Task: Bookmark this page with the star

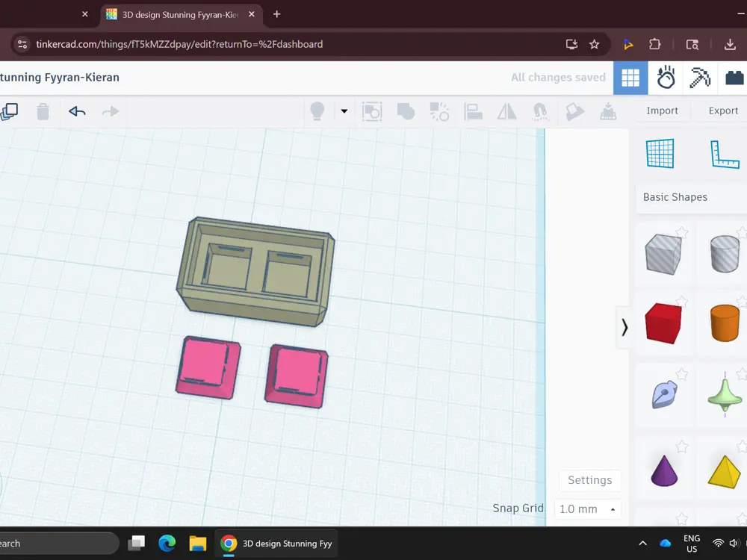Action: pos(594,44)
